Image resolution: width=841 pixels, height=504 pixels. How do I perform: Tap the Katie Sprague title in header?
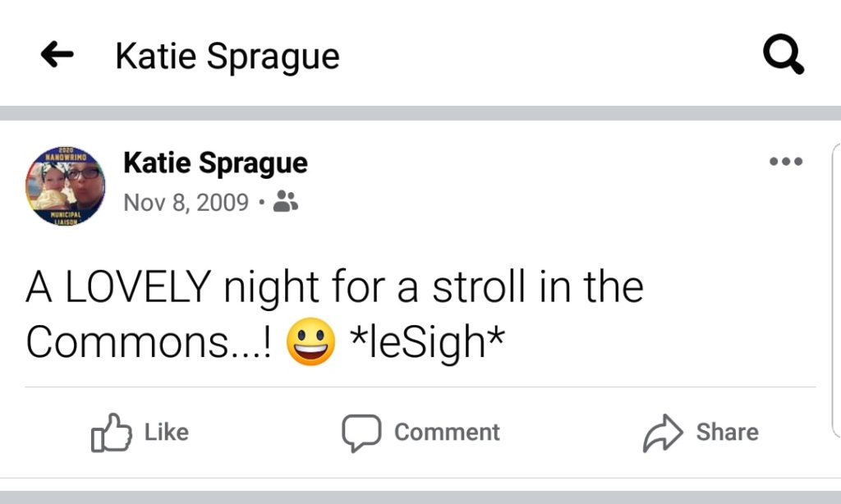point(227,56)
